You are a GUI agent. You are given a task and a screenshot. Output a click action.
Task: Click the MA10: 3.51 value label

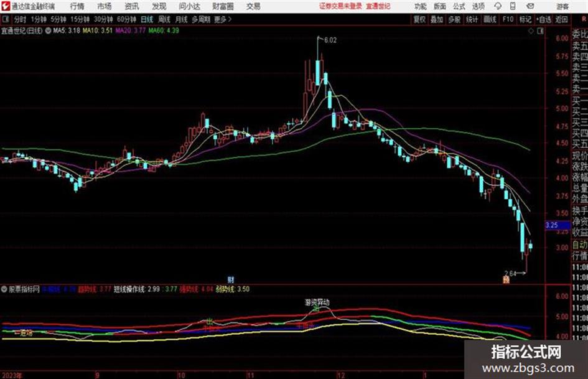98,30
